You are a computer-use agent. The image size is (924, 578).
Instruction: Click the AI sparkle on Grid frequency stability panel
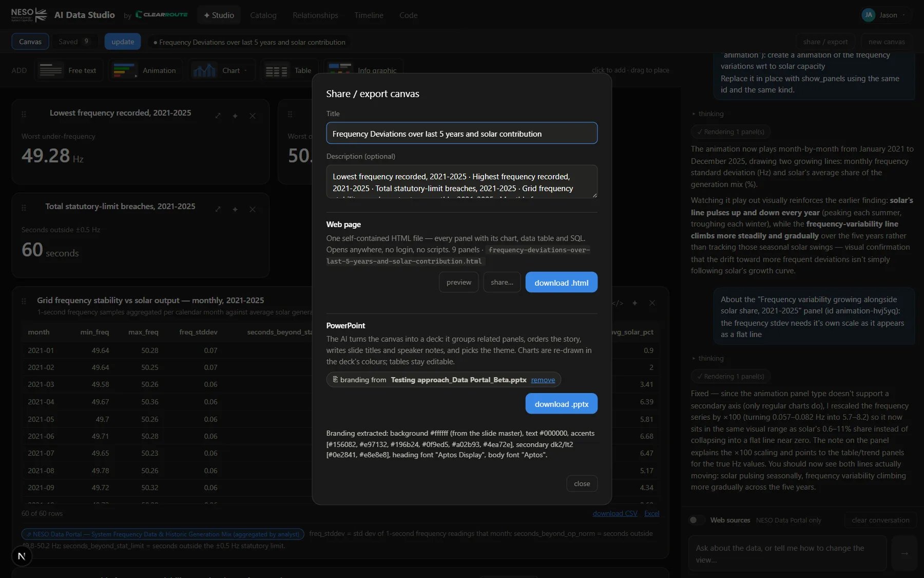(635, 303)
